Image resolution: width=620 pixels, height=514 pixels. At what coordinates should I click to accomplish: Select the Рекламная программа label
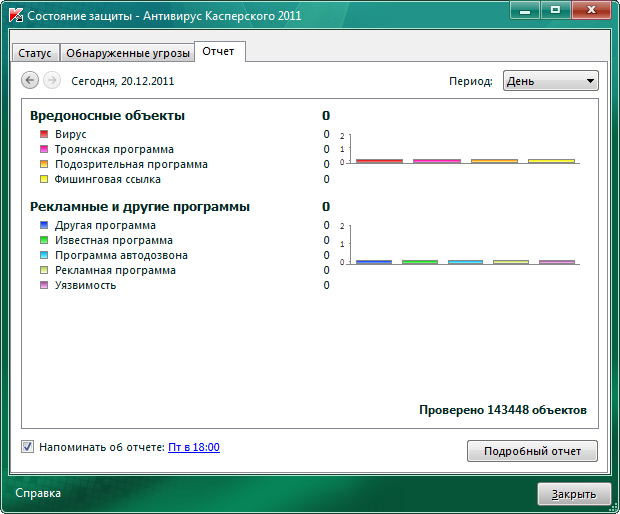(115, 270)
